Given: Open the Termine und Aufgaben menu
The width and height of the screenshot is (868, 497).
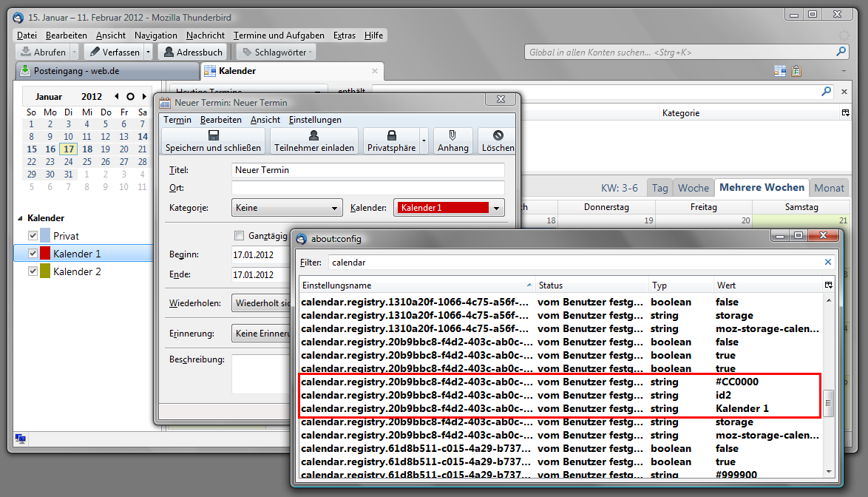Looking at the screenshot, I should 279,35.
